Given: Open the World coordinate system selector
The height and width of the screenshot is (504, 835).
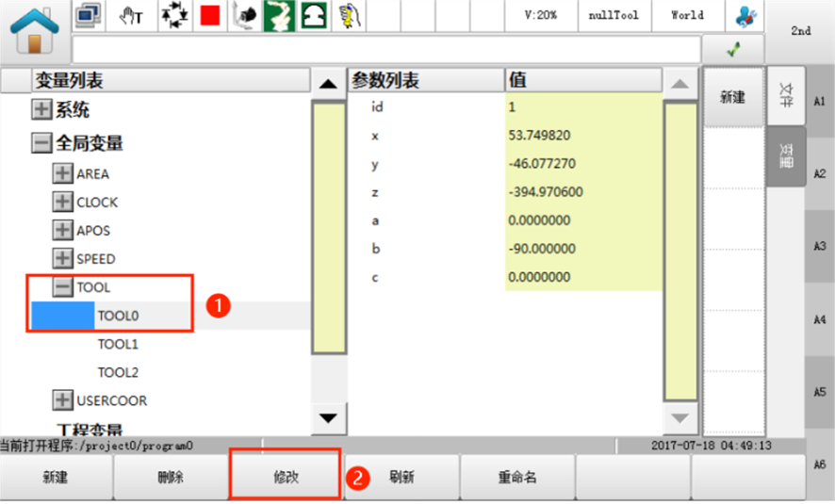Looking at the screenshot, I should point(687,16).
